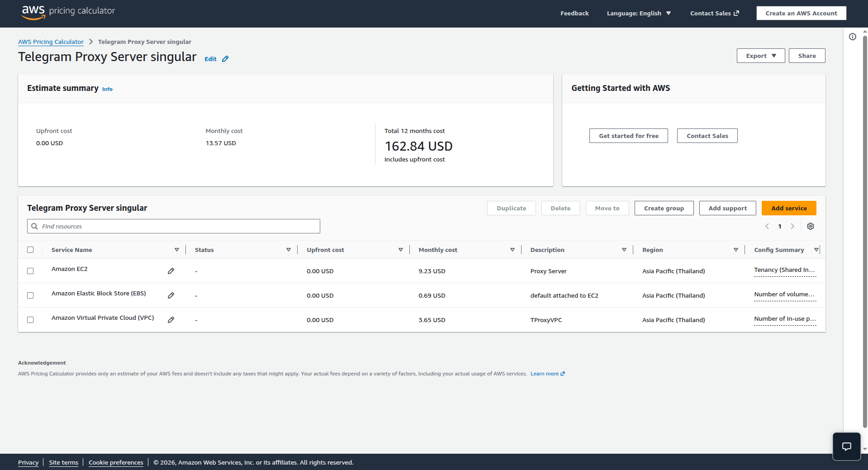The height and width of the screenshot is (470, 868).
Task: Click the breadcrumb chevron separator
Action: click(91, 42)
